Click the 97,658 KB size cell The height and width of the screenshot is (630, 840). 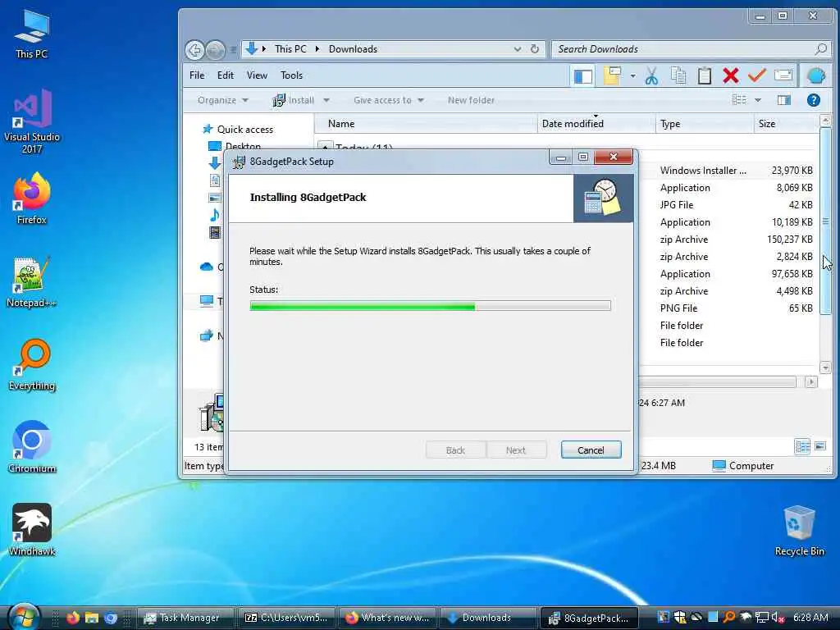pyautogui.click(x=792, y=274)
